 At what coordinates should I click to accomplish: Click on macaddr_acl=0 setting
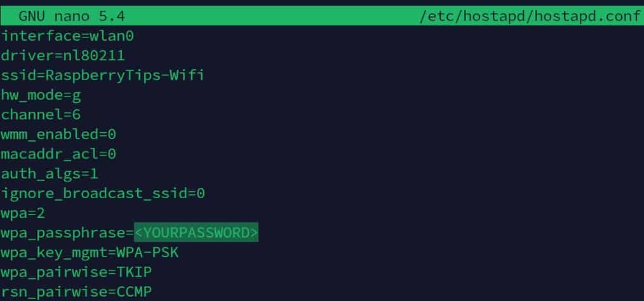58,154
